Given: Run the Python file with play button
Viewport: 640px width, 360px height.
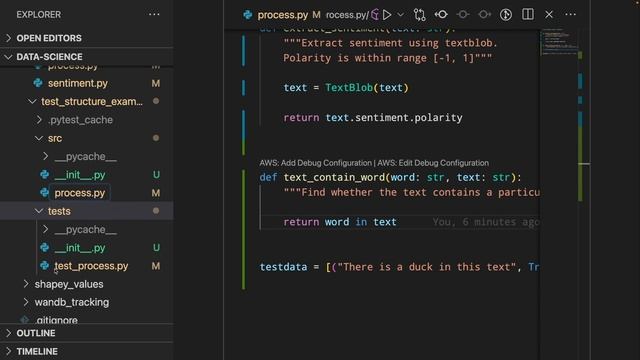Looking at the screenshot, I should coord(387,15).
